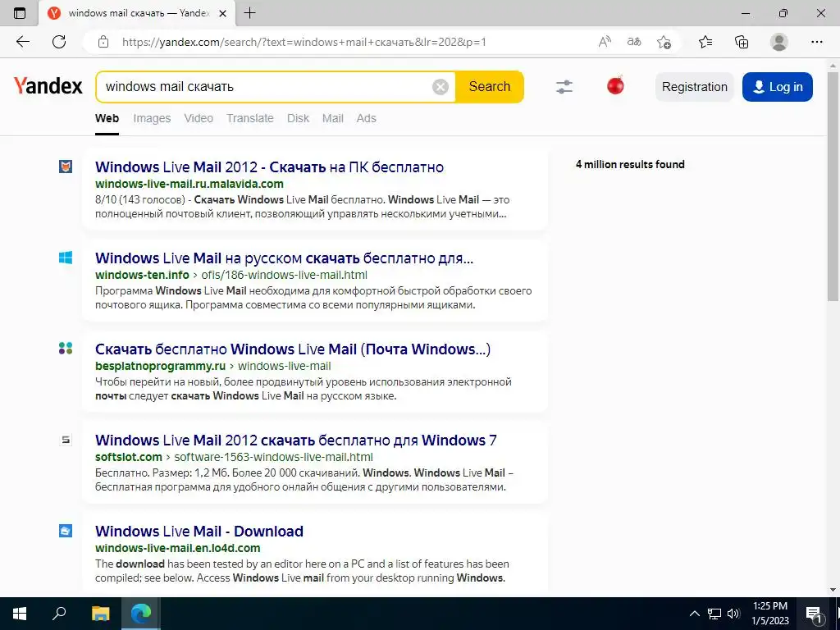
Task: Open the network status tray icon
Action: [714, 614]
